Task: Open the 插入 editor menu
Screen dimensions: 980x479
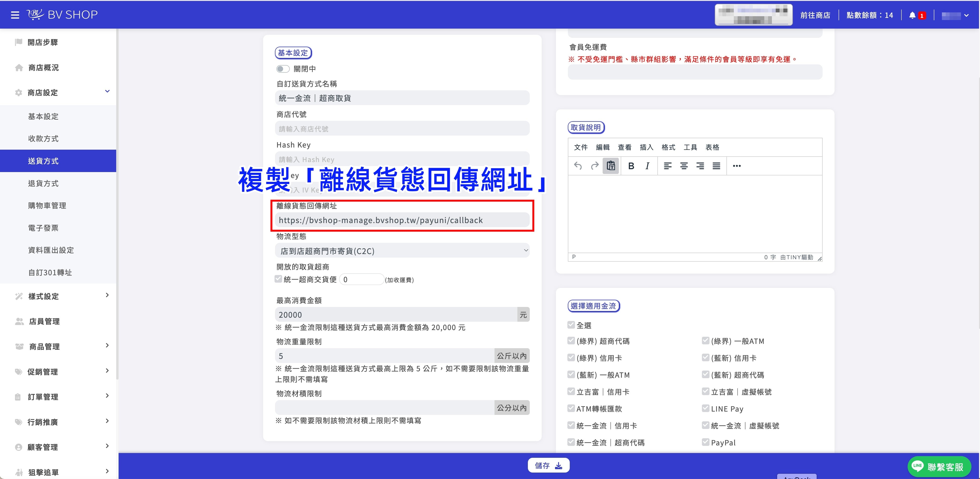Action: pos(646,147)
